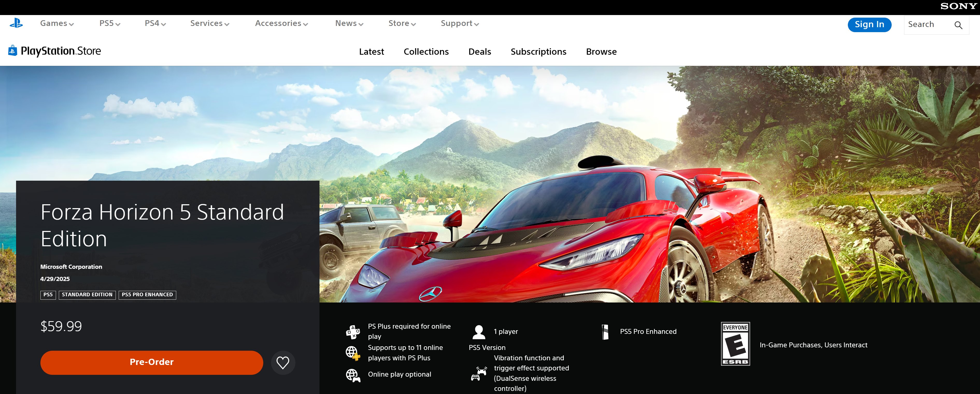The width and height of the screenshot is (980, 394).
Task: Click the Supports up to 11 online players text
Action: click(406, 353)
